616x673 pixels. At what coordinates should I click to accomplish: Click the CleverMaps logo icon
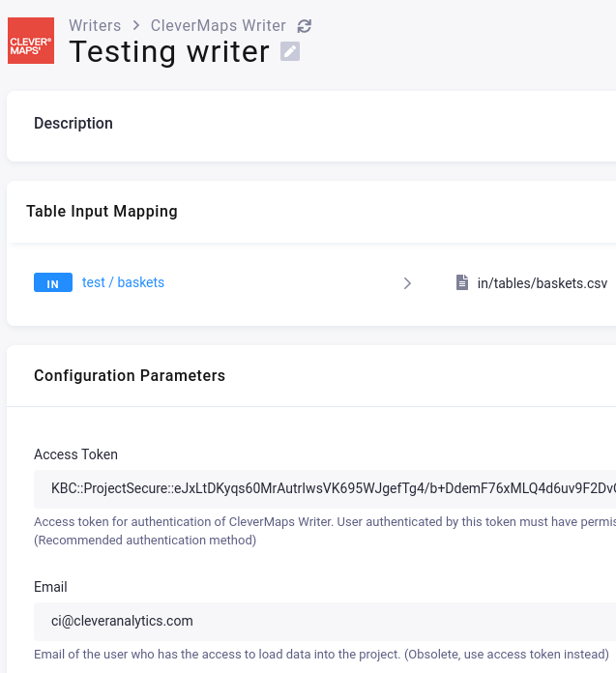click(31, 42)
